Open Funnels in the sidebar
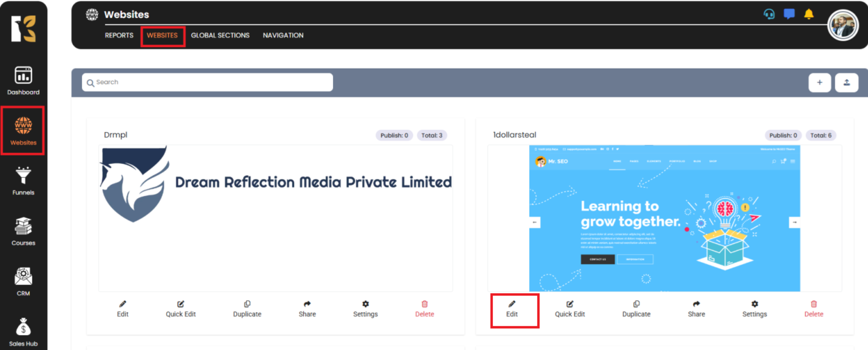The image size is (868, 350). 23,181
